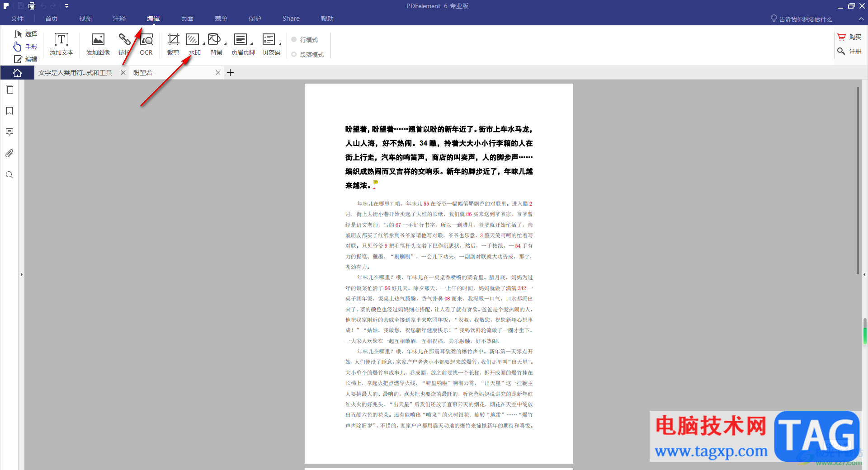Open the search panel in sidebar
This screenshot has width=868, height=470.
(9, 174)
